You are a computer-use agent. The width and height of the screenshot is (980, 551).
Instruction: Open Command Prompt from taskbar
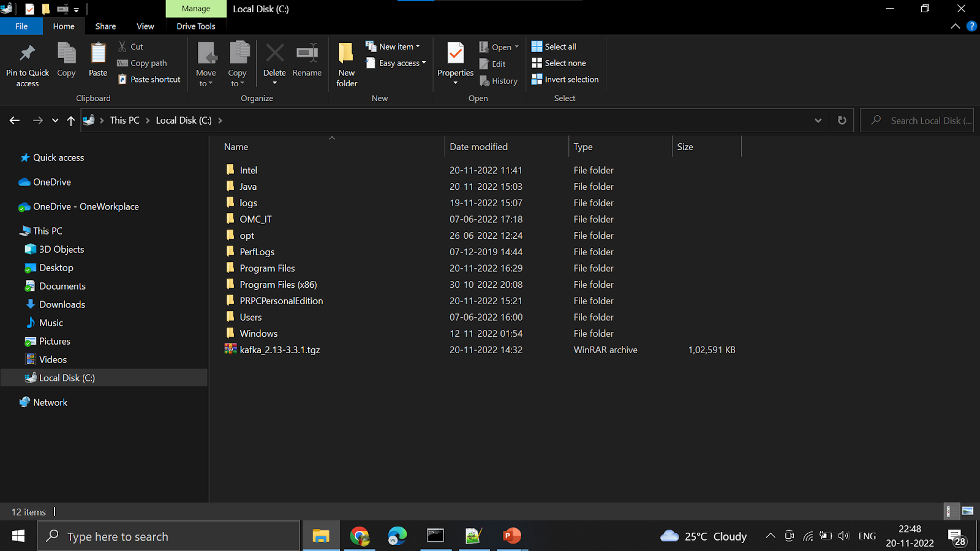coord(435,536)
